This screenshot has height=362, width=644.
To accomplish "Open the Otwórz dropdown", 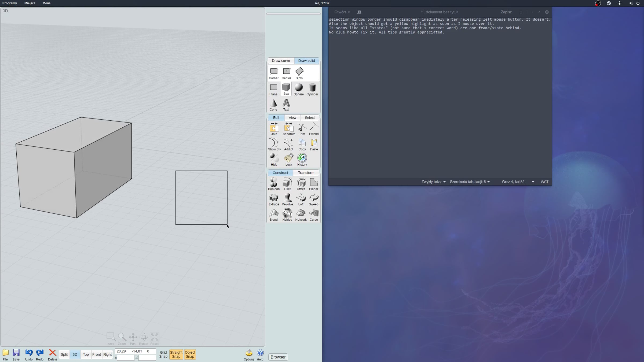I will pos(342,12).
